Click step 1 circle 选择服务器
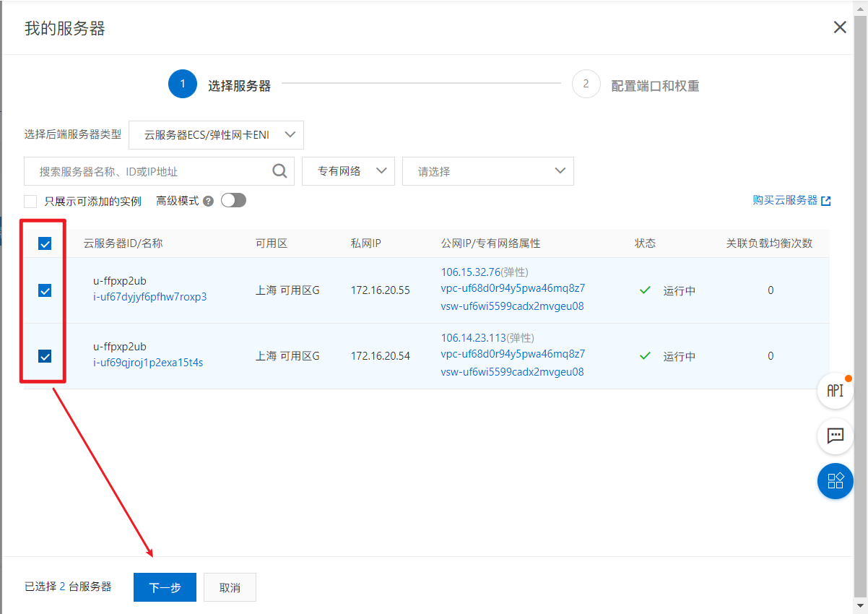The image size is (868, 614). coord(183,84)
